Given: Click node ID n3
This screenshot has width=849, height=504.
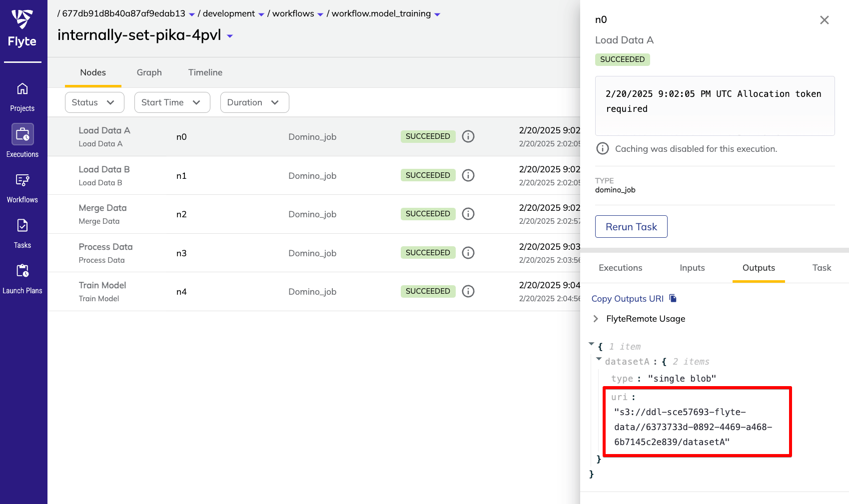Looking at the screenshot, I should coord(181,253).
